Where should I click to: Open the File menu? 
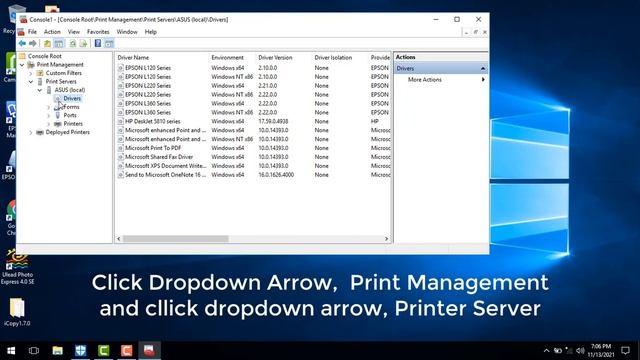[32, 32]
